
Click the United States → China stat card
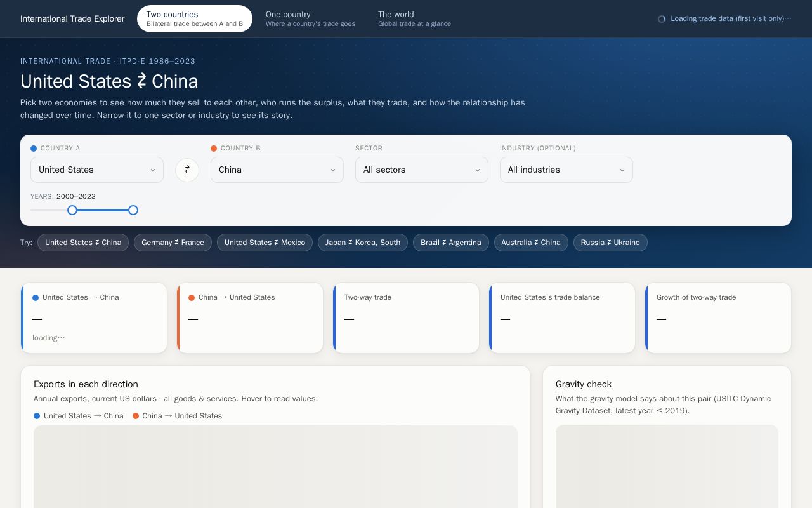tap(94, 317)
